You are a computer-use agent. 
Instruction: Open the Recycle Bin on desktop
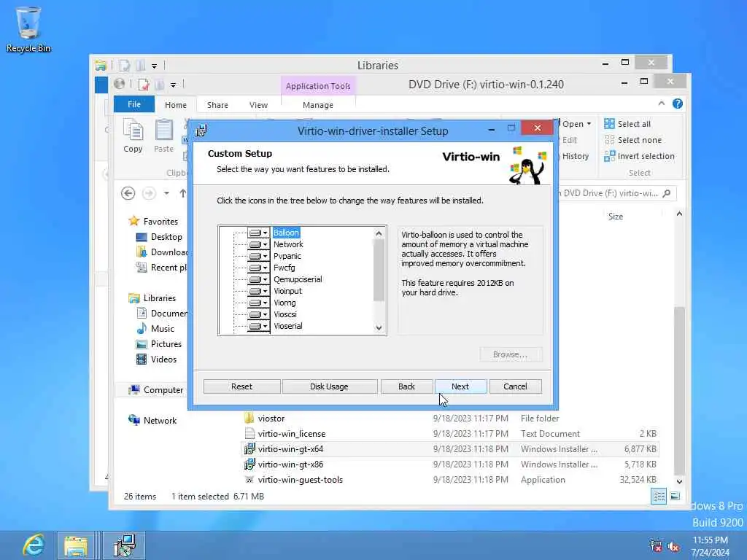tap(28, 28)
